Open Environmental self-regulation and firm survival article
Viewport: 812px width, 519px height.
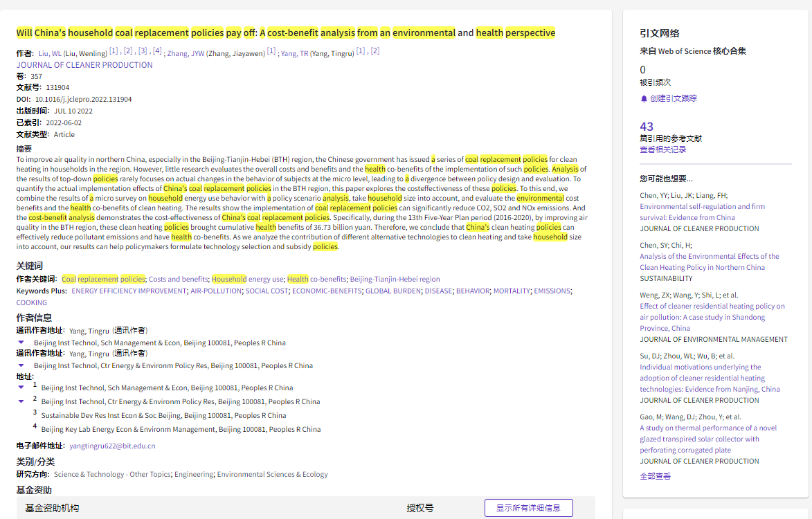(x=702, y=212)
